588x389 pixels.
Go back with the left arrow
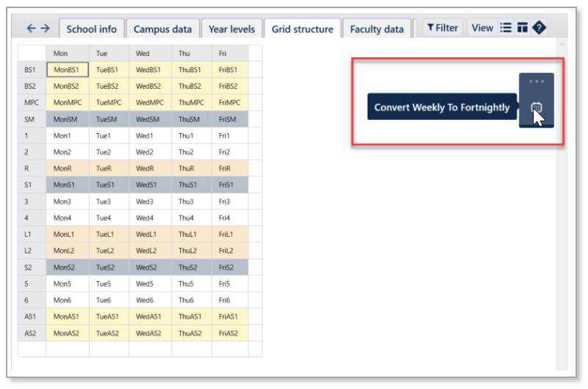click(x=31, y=28)
